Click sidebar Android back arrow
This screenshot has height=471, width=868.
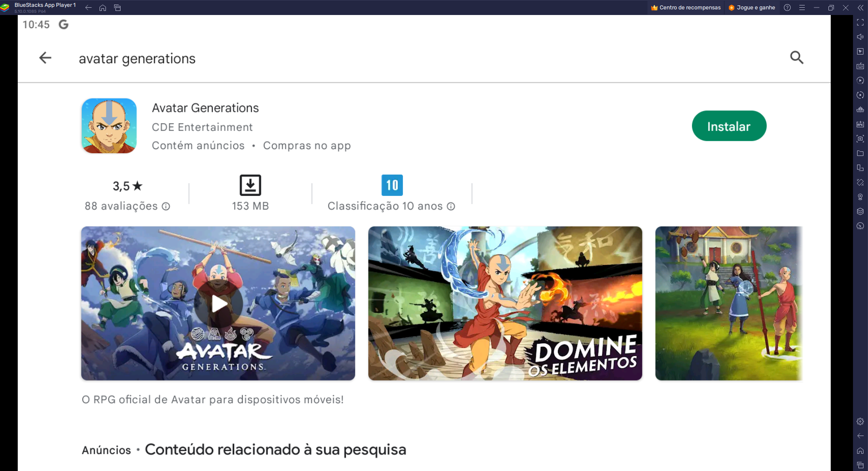860,436
